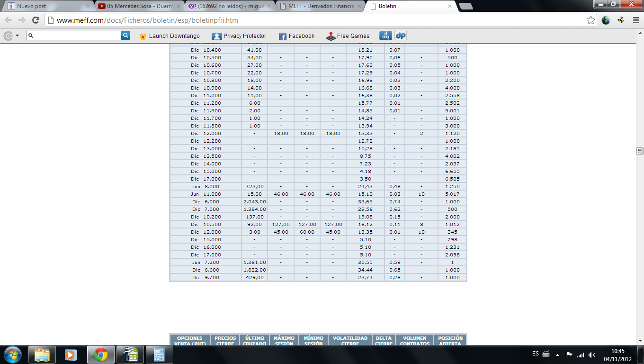Click the dP toolbar icon
The height and width of the screenshot is (364, 644).
tap(401, 36)
